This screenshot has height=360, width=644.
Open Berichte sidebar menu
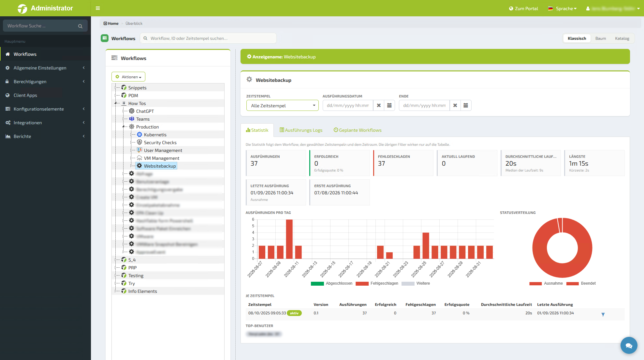pos(45,136)
